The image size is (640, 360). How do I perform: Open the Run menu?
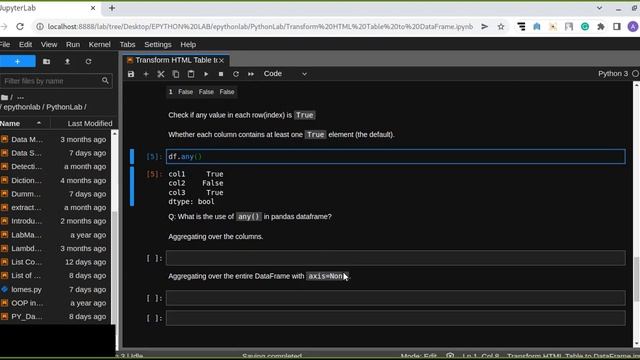pos(73,44)
